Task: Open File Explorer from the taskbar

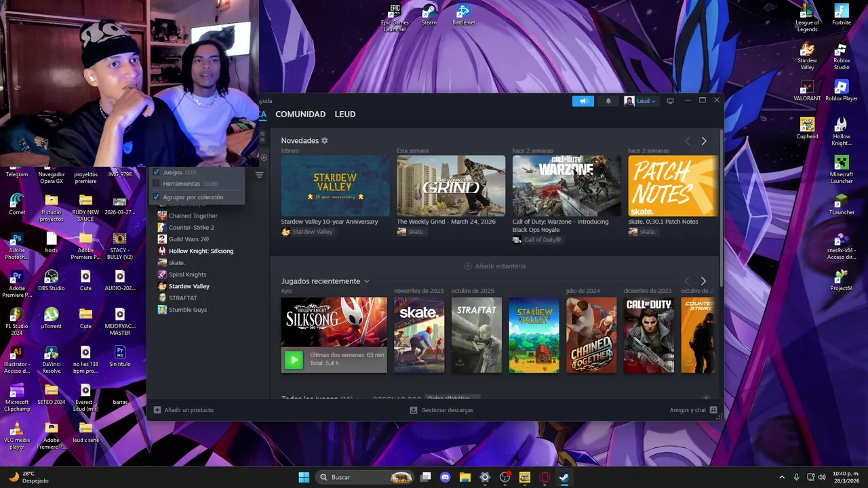Action: [465, 477]
